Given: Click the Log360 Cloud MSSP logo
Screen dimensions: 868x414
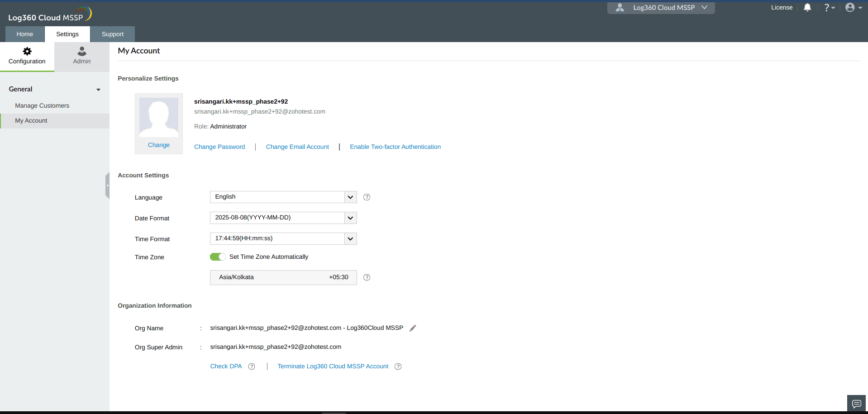Looking at the screenshot, I should (50, 14).
